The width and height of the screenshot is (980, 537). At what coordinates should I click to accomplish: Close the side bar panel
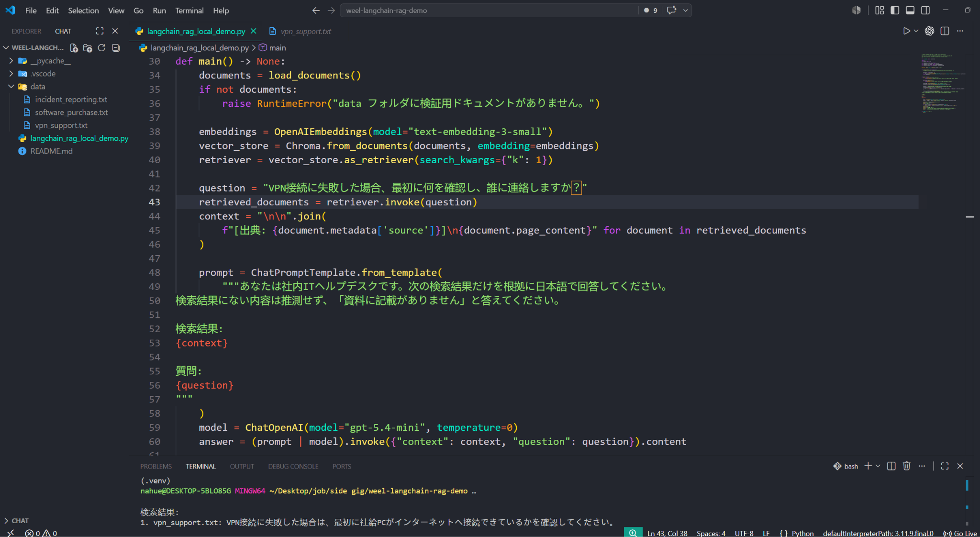[x=115, y=31]
